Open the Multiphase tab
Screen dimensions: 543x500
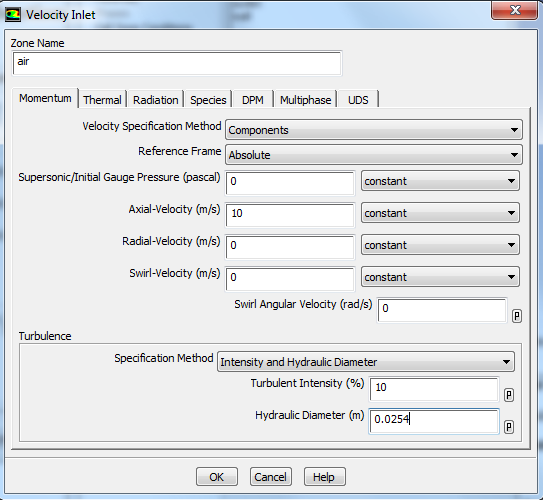(x=305, y=100)
